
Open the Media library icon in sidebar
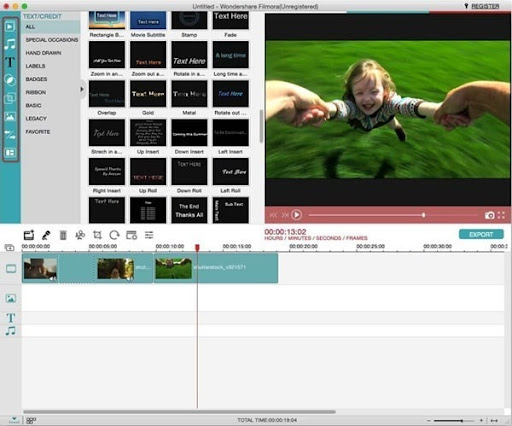(x=10, y=26)
